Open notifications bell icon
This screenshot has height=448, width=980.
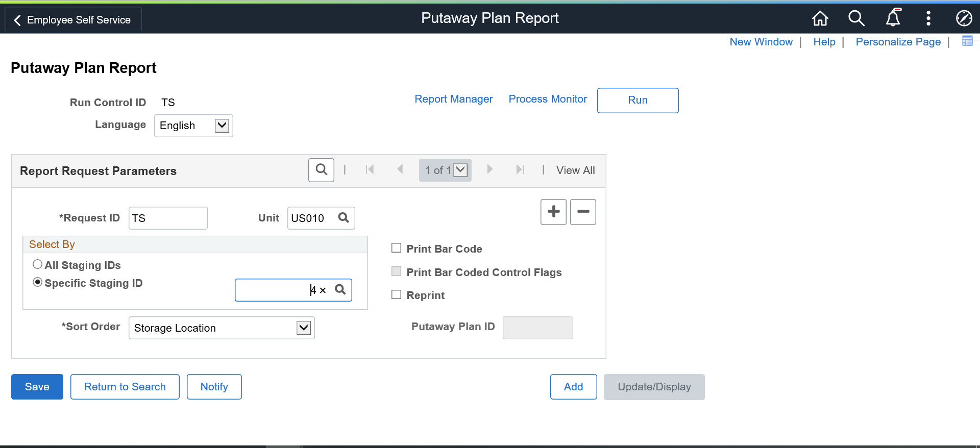(893, 19)
